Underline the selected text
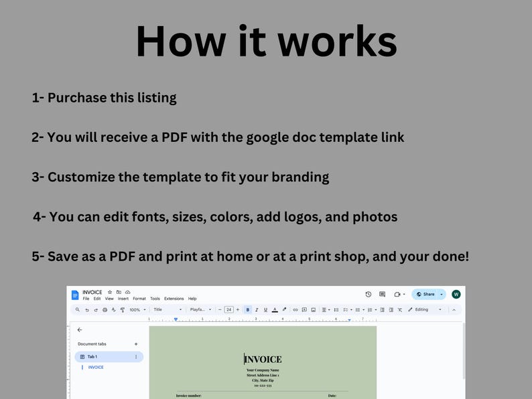This screenshot has height=399, width=532. pos(265,310)
